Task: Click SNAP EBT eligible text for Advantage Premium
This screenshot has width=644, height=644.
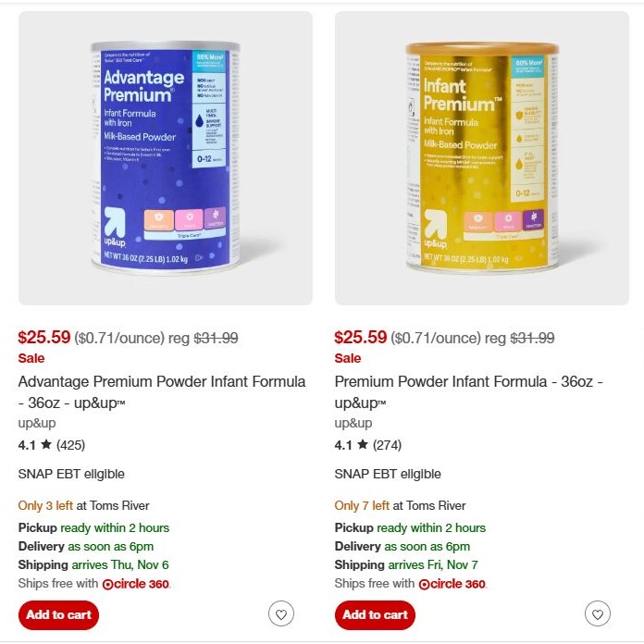Action: click(71, 474)
